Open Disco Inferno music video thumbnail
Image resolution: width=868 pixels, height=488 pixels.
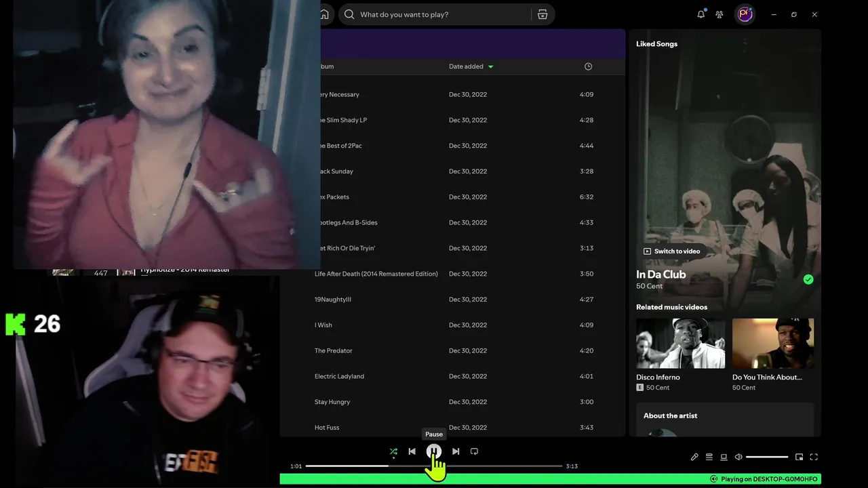[x=680, y=344]
